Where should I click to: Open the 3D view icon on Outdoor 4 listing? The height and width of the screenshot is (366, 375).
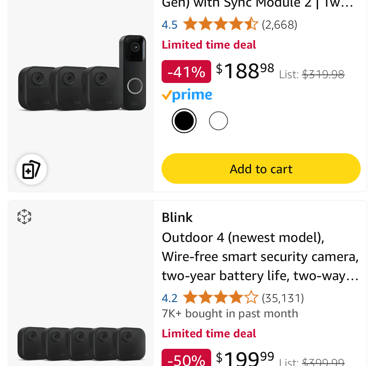click(x=24, y=217)
